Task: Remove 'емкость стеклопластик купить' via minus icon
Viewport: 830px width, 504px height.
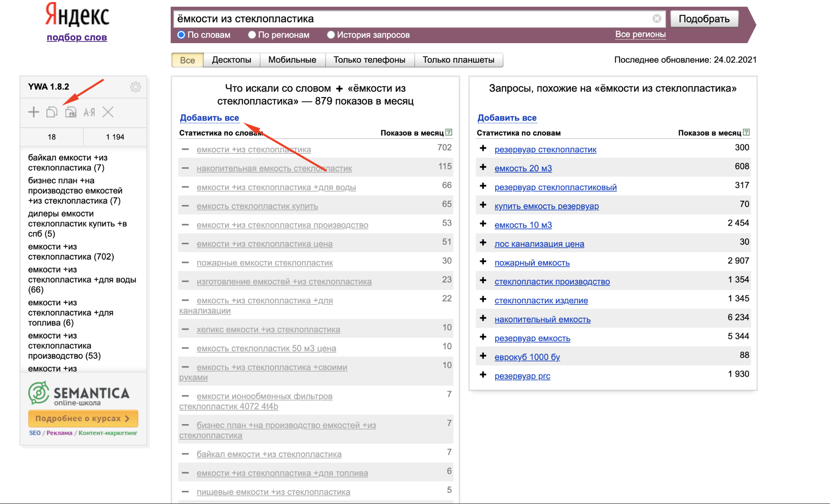Action: point(185,206)
